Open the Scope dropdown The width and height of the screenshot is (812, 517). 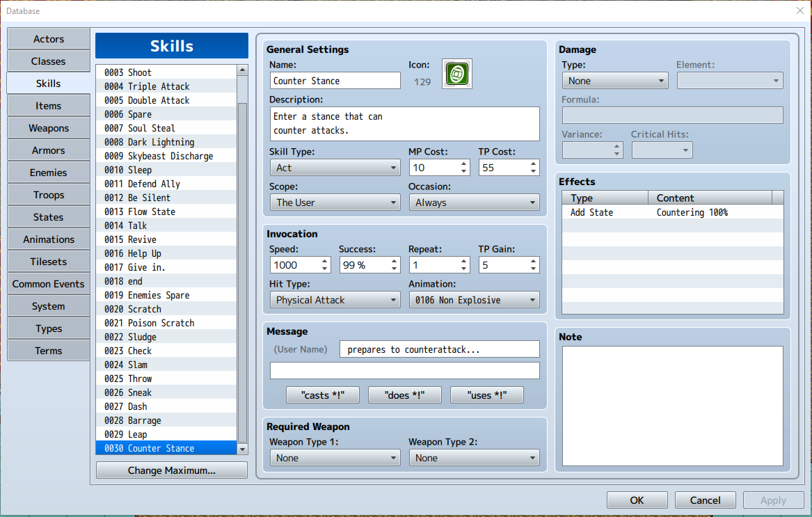335,202
